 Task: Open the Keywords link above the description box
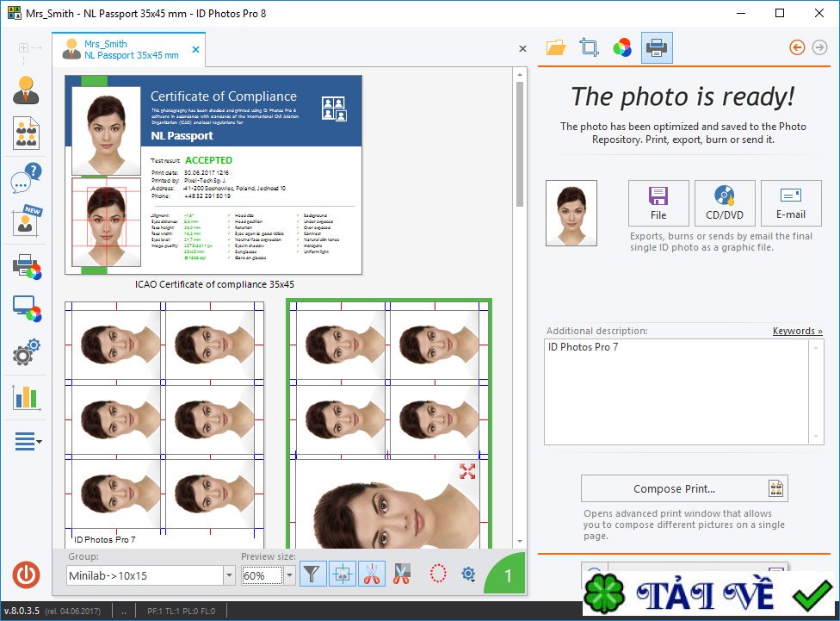tap(797, 331)
